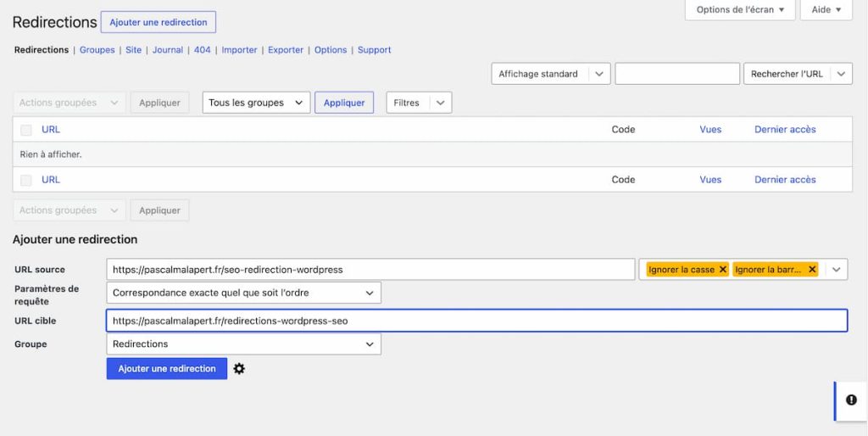Switch to the Site tab
This screenshot has height=436, width=868.
pyautogui.click(x=133, y=50)
